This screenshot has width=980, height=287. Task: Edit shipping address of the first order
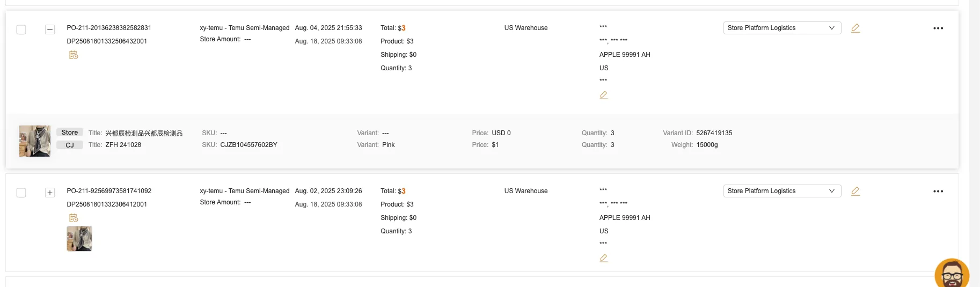(604, 95)
